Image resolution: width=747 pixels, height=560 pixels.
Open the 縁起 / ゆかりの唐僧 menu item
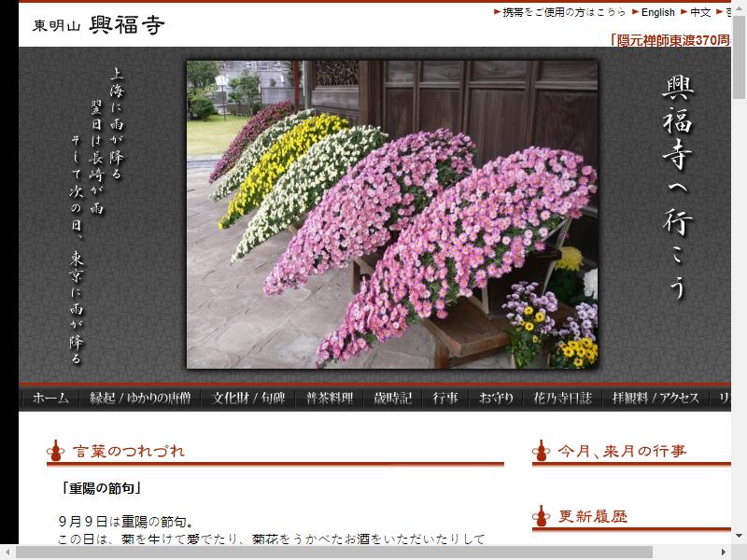tap(141, 398)
